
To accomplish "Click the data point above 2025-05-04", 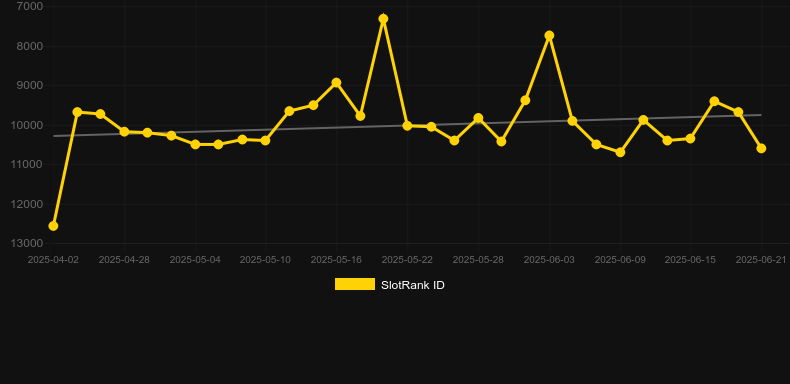I will [x=195, y=144].
